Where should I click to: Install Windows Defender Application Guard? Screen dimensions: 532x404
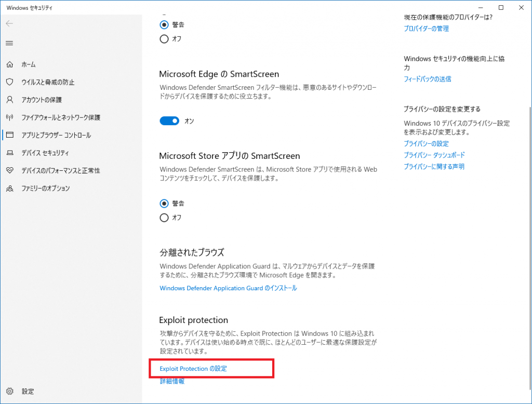pyautogui.click(x=228, y=288)
